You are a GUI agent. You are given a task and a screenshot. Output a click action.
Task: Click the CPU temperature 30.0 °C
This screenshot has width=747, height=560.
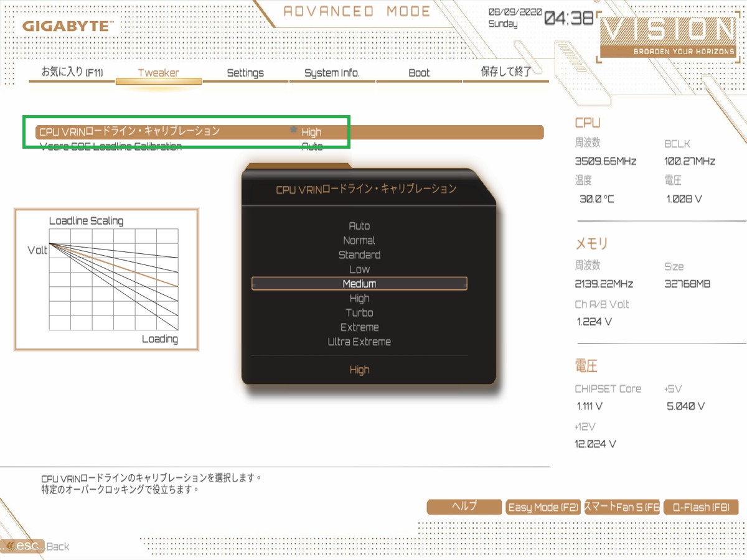coord(597,199)
